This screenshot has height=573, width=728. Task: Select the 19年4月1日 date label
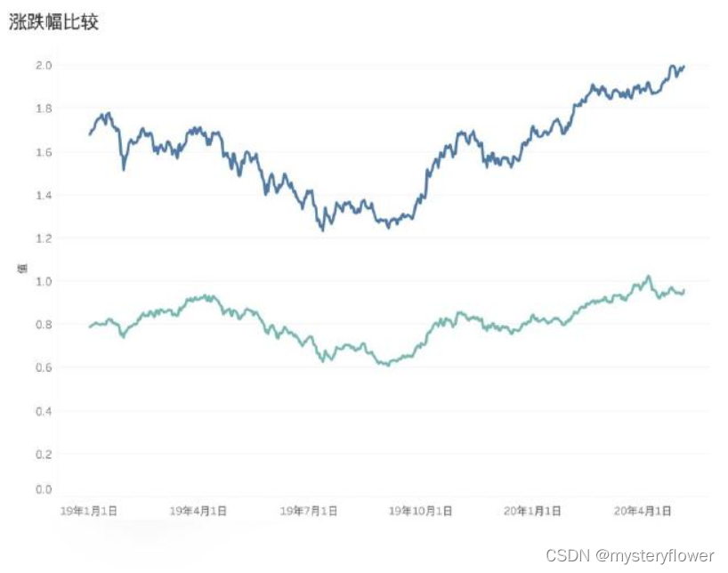[198, 512]
